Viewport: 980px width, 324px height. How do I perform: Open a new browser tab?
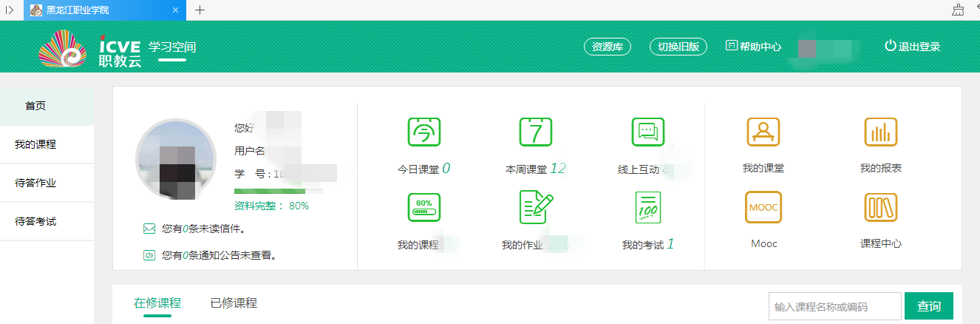[x=200, y=10]
